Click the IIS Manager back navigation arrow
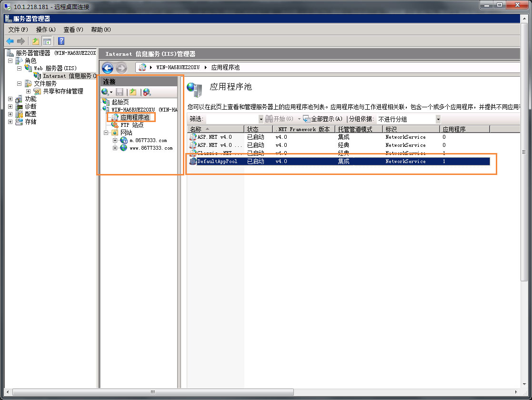 point(108,68)
